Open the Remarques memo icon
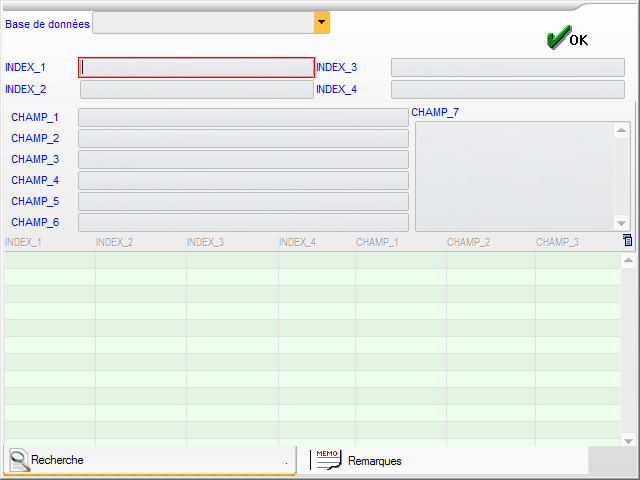This screenshot has height=480, width=640. click(328, 460)
